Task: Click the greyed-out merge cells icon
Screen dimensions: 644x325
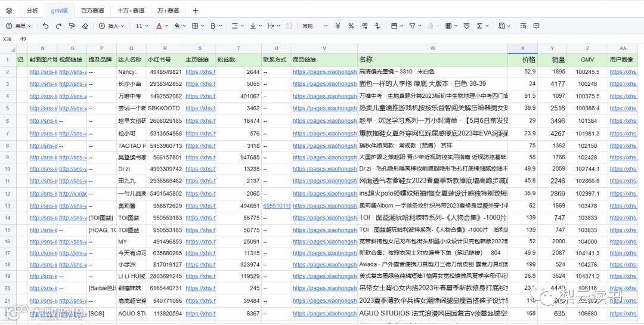Action: pyautogui.click(x=289, y=26)
